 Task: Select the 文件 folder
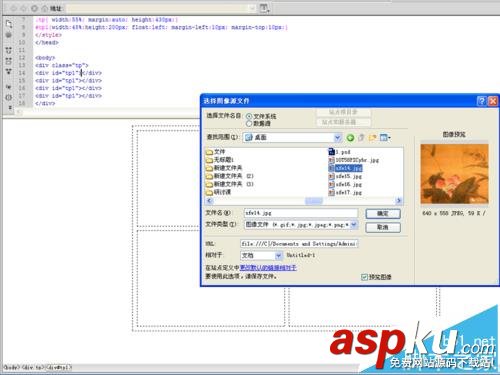pyautogui.click(x=216, y=152)
